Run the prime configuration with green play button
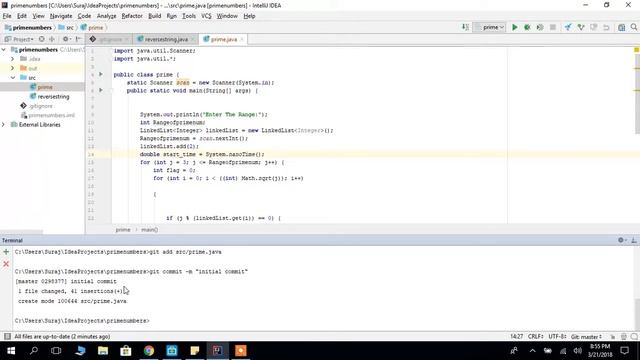The image size is (640, 360). [x=515, y=27]
